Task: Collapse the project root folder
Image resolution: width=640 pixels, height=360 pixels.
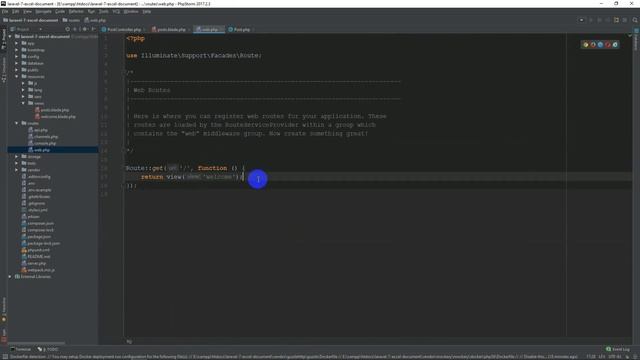Action: [x=10, y=36]
